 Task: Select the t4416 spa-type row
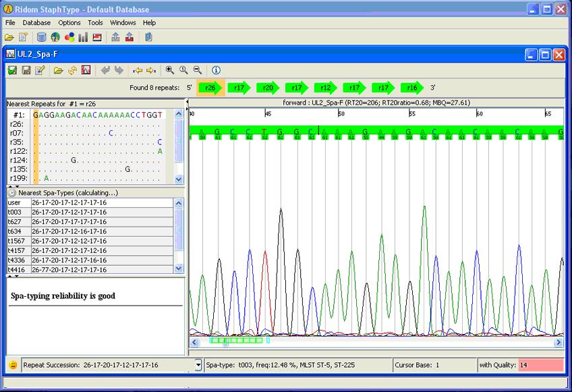[90, 269]
